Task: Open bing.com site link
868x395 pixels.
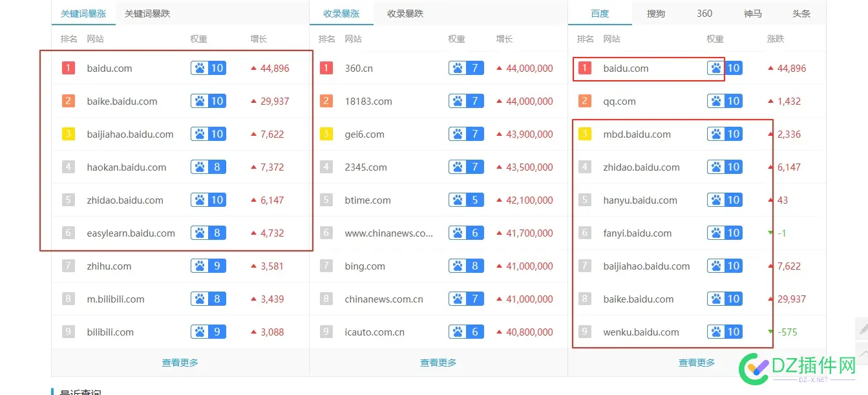Action: [365, 266]
